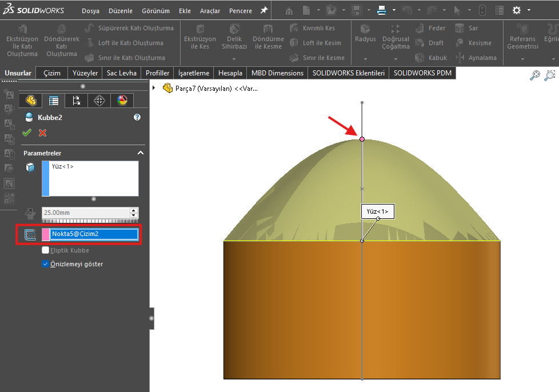Viewport: 559px width, 392px height.
Task: Switch to the Sac Levha tab
Action: [121, 73]
